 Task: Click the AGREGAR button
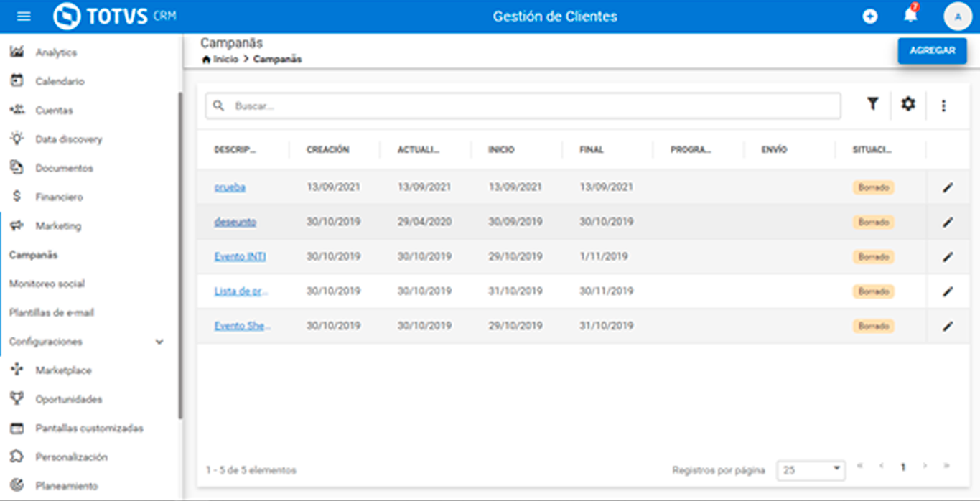click(x=932, y=50)
